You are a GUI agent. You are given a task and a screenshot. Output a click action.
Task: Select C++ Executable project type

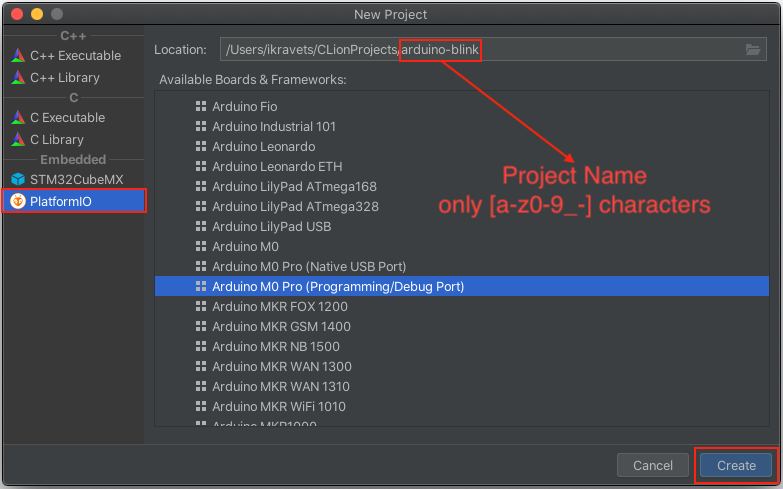pos(74,55)
